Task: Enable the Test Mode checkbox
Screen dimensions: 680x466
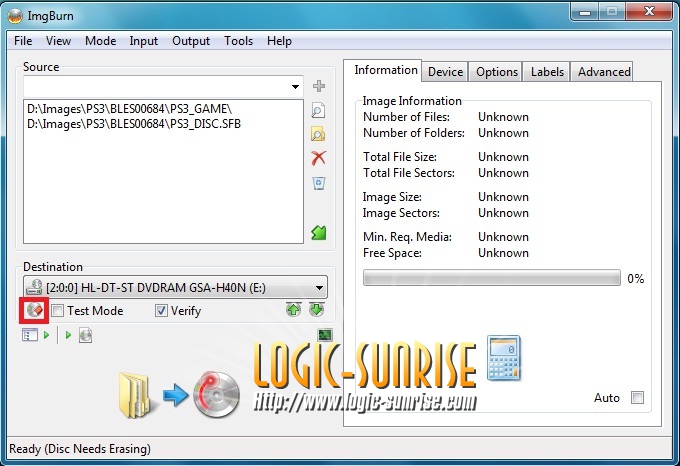Action: [x=58, y=311]
